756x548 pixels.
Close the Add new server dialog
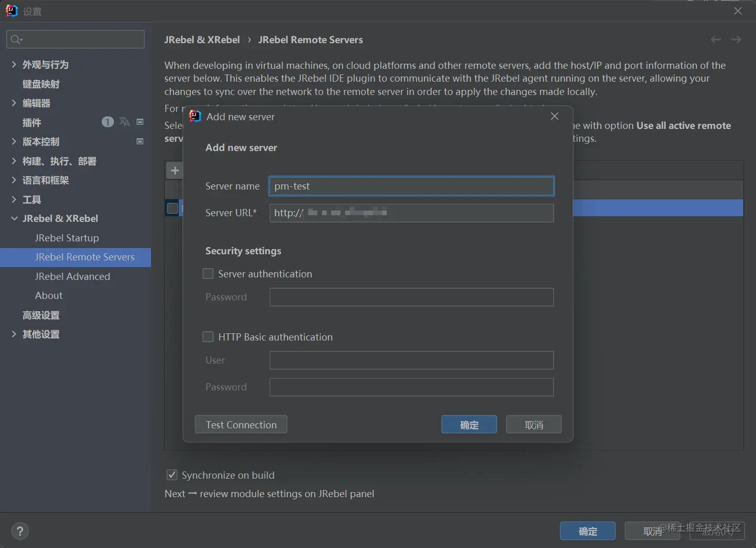tap(555, 116)
